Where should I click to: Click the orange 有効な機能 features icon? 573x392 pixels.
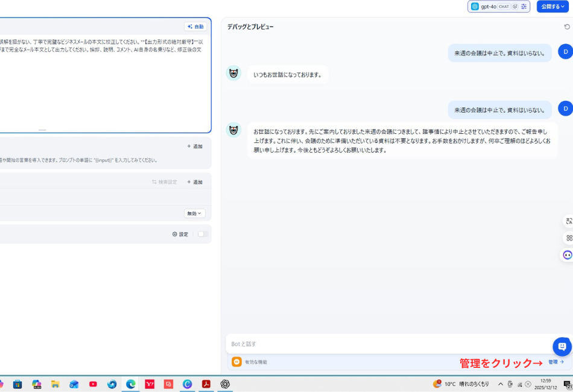click(x=236, y=361)
